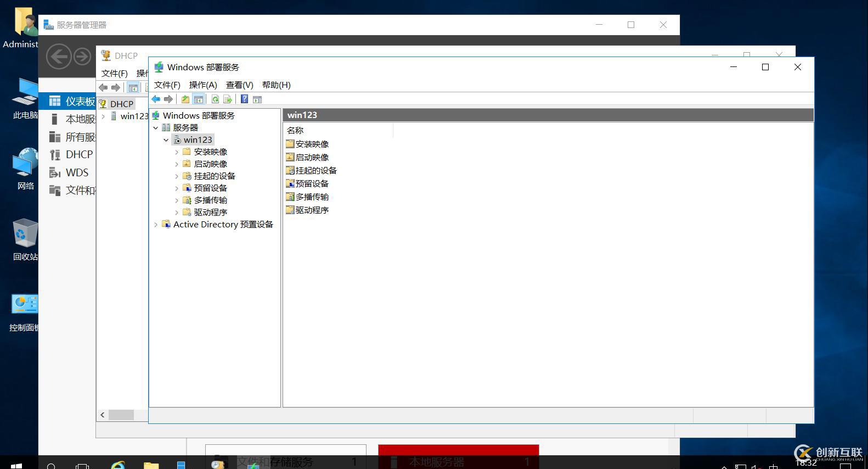868x469 pixels.
Task: Click the Back arrow in the DHCP window toolbar
Action: [103, 87]
